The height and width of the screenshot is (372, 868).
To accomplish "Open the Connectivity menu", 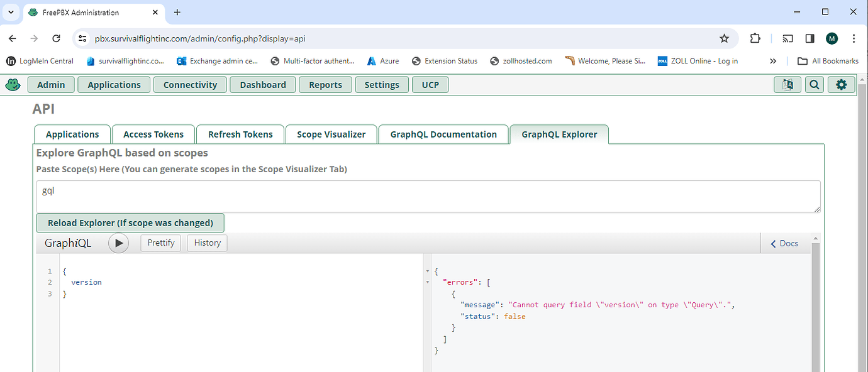I will point(190,85).
